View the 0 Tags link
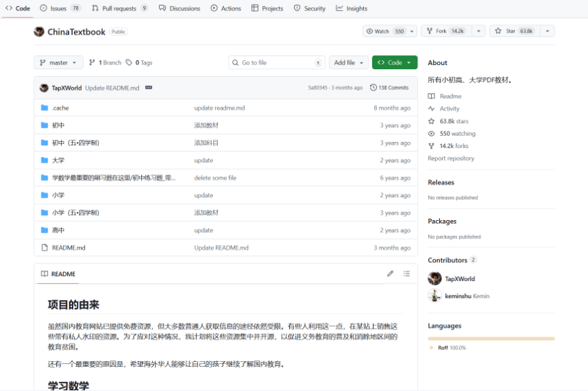 click(139, 63)
